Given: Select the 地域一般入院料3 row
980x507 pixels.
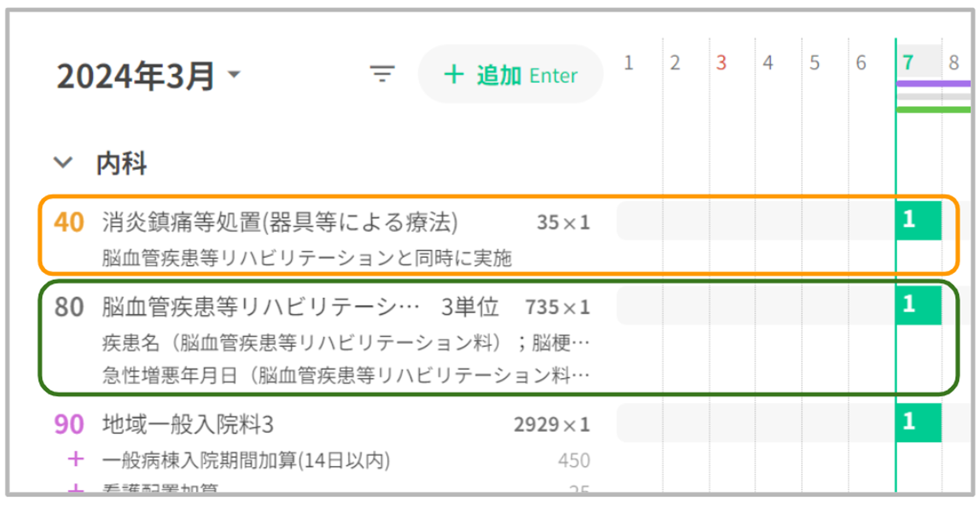Looking at the screenshot, I should click(188, 424).
